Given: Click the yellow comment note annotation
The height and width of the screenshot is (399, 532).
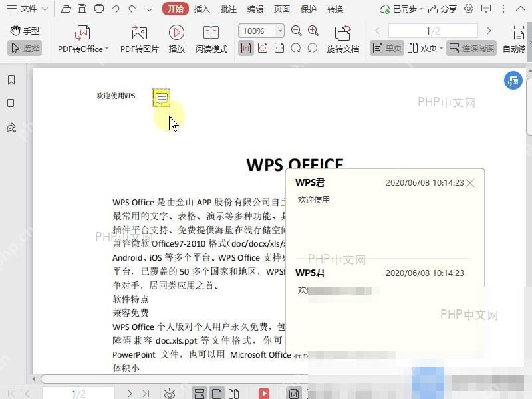Looking at the screenshot, I should [x=161, y=98].
